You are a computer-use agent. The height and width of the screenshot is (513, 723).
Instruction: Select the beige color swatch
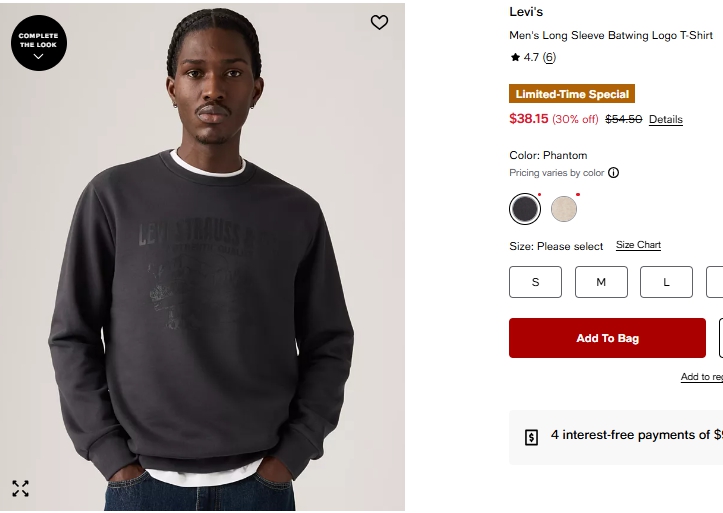pos(564,208)
